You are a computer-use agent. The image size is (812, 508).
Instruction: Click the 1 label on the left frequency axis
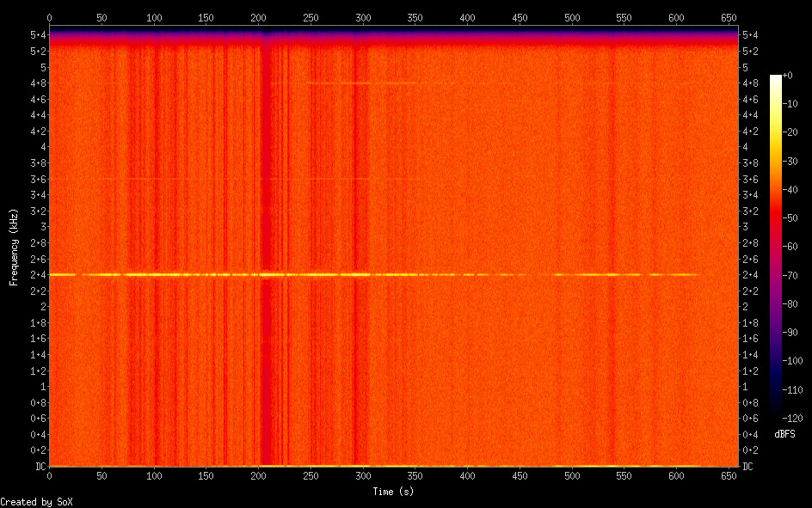point(42,387)
